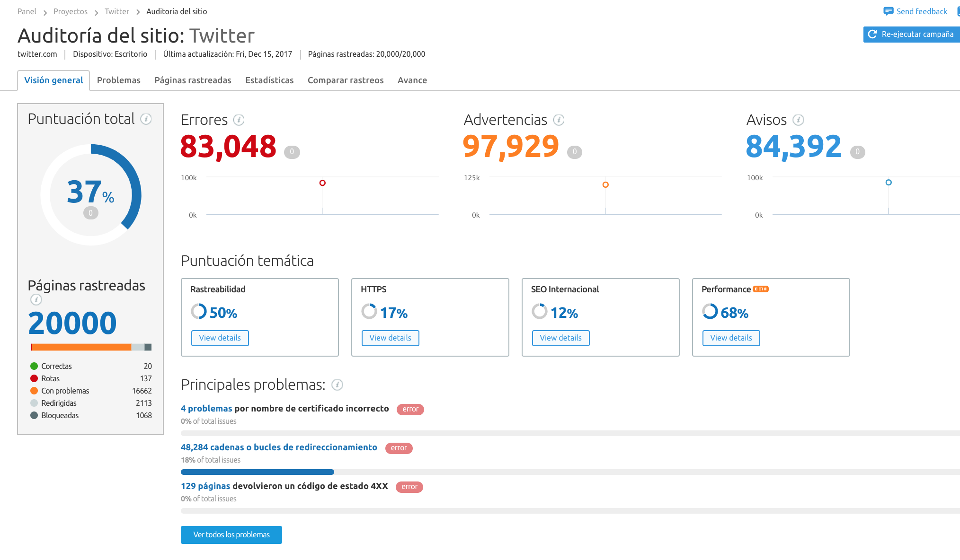Open the Comparar rastreos tab
960x560 pixels.
(346, 80)
